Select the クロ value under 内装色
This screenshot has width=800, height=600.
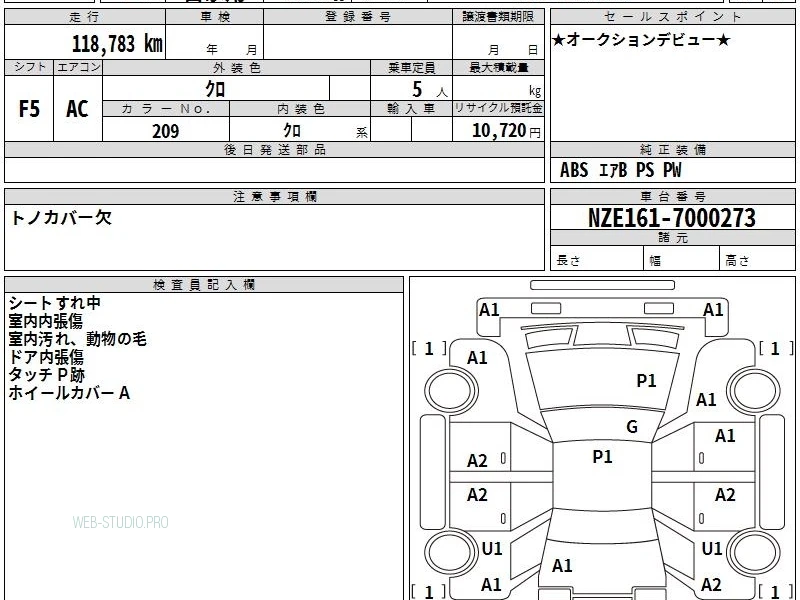292,130
